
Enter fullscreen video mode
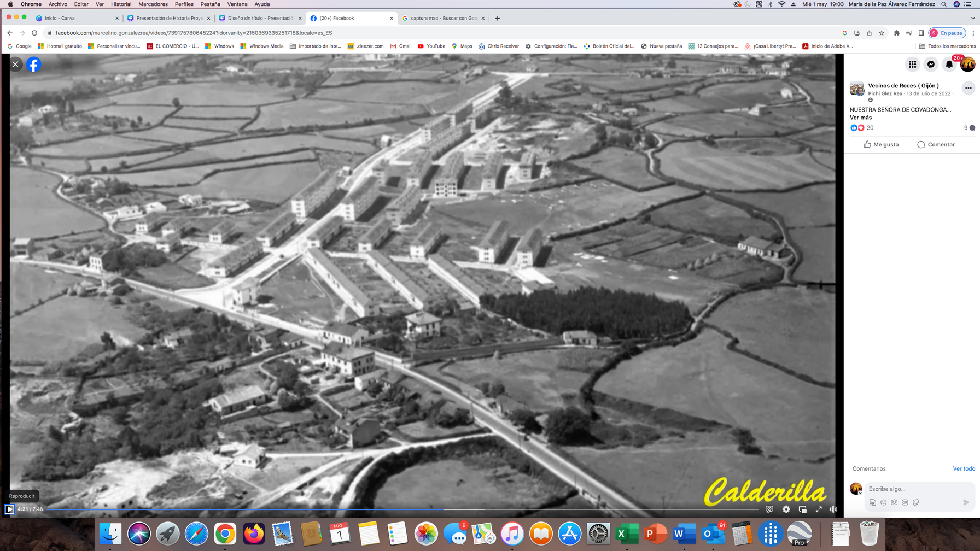pyautogui.click(x=819, y=509)
